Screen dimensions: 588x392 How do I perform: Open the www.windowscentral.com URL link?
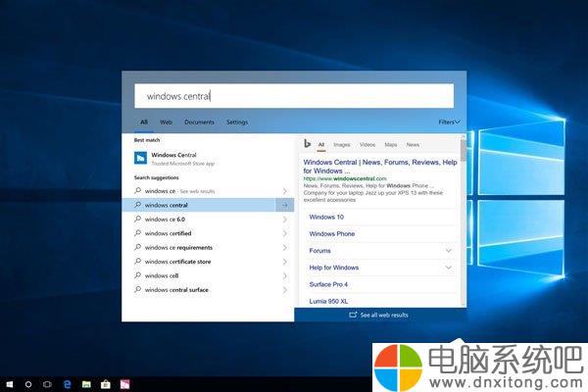click(x=345, y=178)
